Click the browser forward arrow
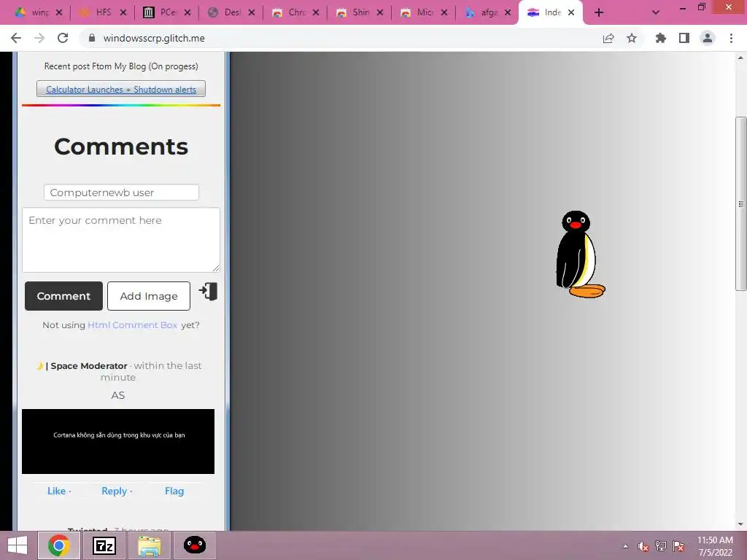747x560 pixels. pyautogui.click(x=39, y=38)
